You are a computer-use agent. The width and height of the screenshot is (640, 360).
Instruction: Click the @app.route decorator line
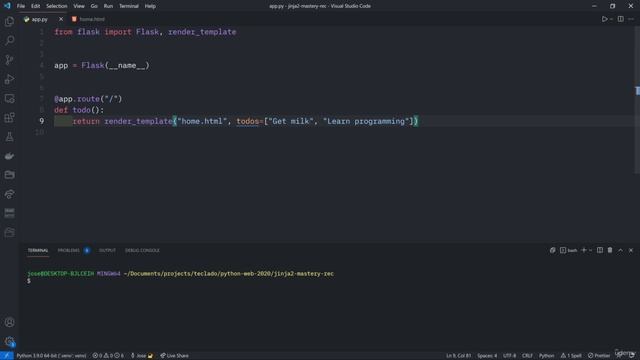coord(88,99)
